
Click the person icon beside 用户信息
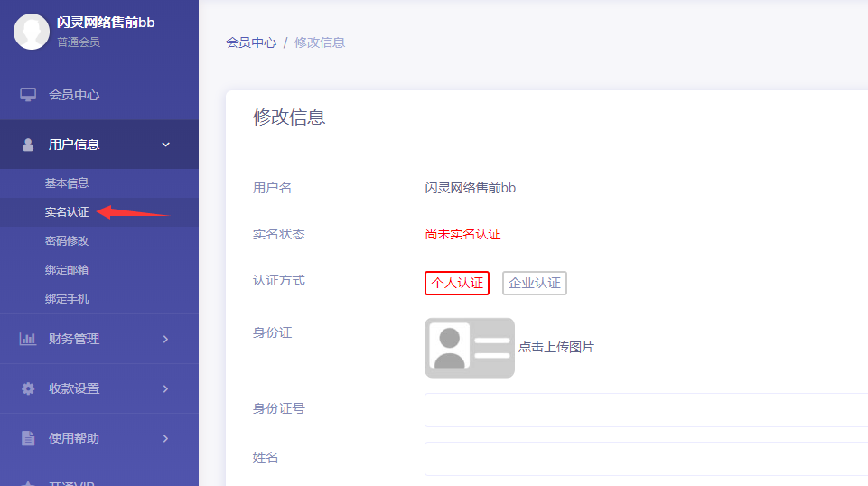[28, 145]
